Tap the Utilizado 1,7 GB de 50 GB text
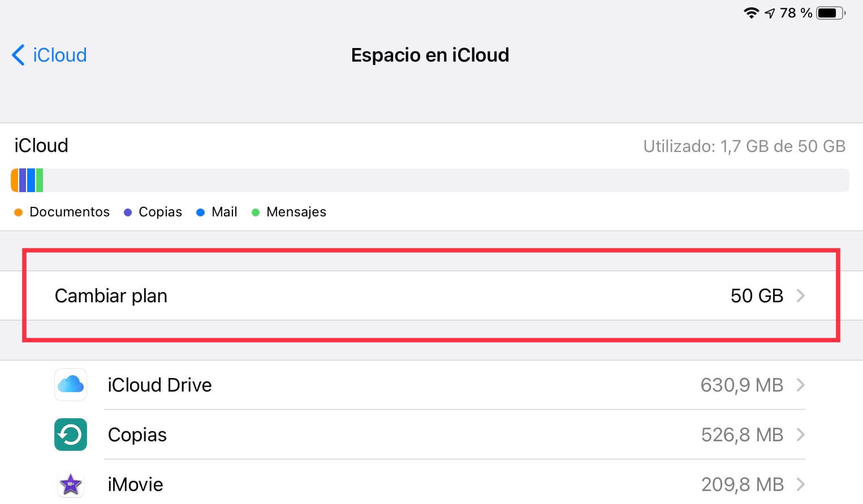This screenshot has height=504, width=863. click(744, 146)
